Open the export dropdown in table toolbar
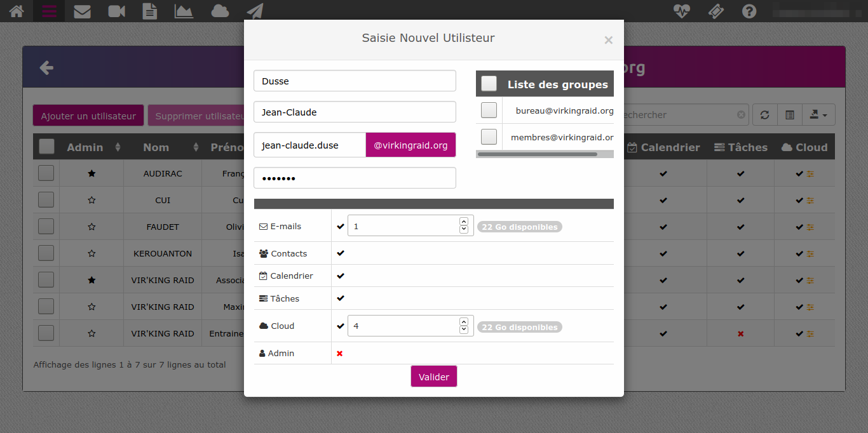This screenshot has width=868, height=433. pyautogui.click(x=818, y=115)
